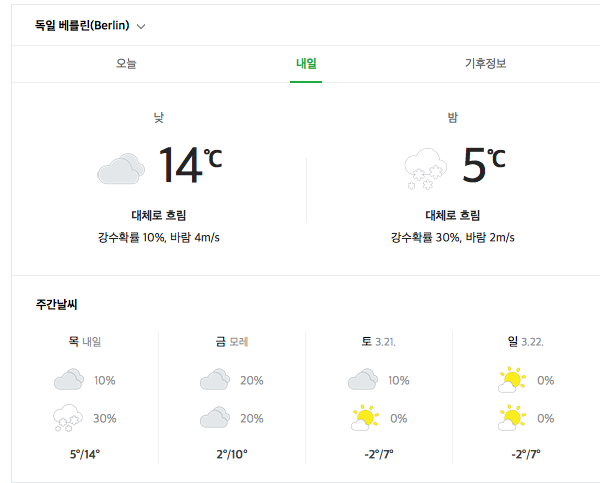The height and width of the screenshot is (483, 600).
Task: Open the 토 3.21. forecast
Action: (x=378, y=341)
